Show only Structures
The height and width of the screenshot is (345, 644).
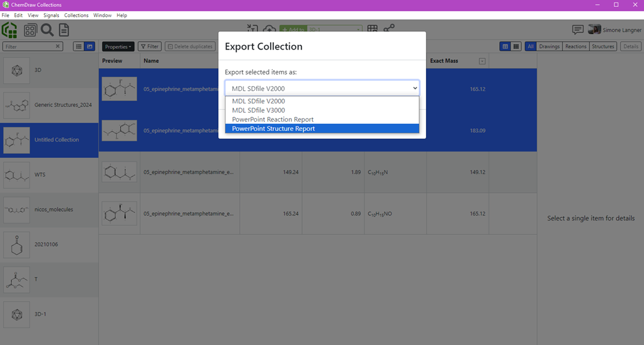coord(603,46)
